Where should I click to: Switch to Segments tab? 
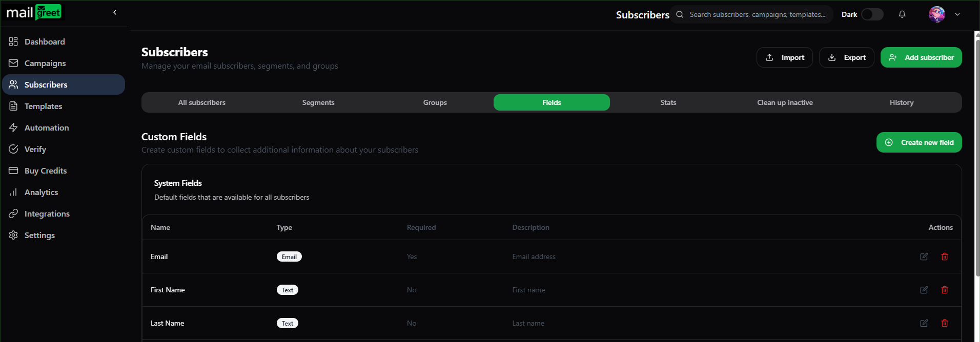point(318,102)
